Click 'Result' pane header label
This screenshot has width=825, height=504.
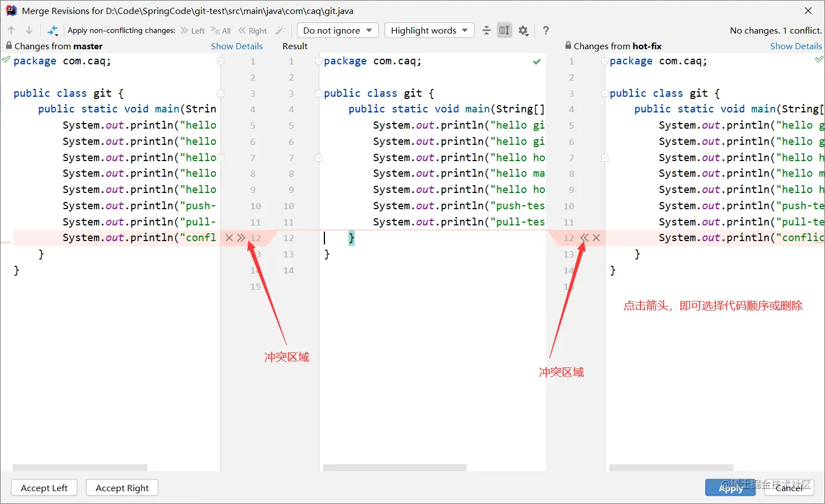295,46
